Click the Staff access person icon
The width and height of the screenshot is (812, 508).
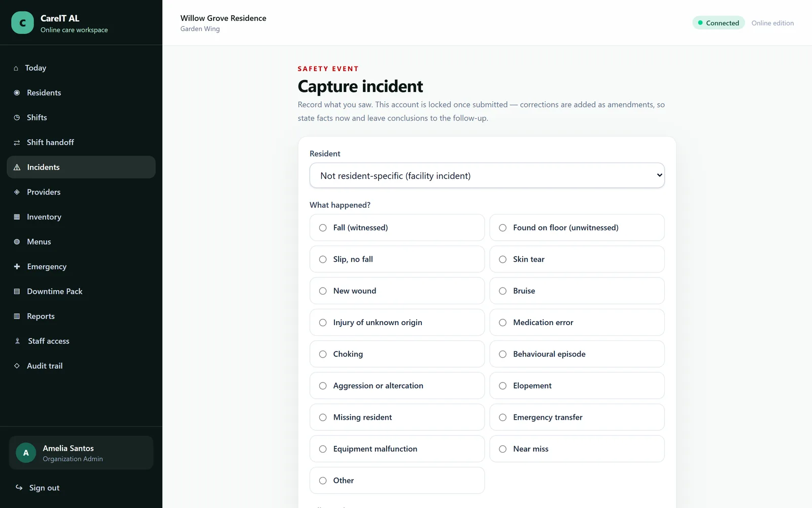[17, 341]
